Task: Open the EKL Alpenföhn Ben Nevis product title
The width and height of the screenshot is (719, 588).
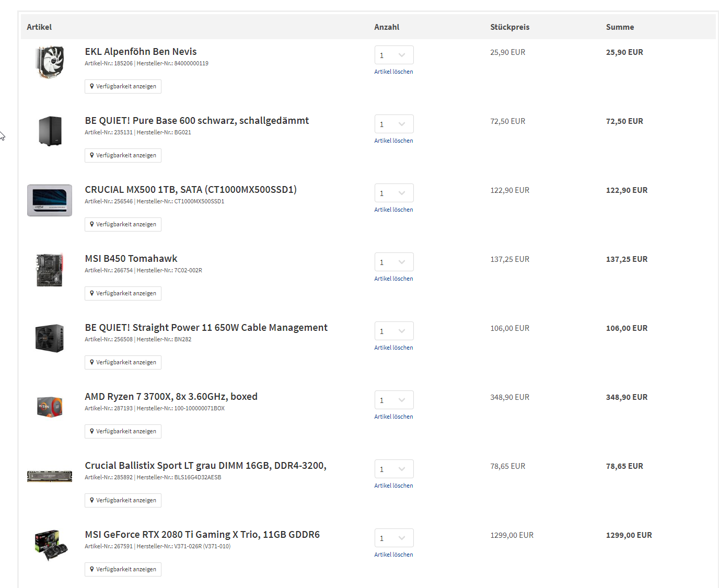Action: tap(141, 52)
